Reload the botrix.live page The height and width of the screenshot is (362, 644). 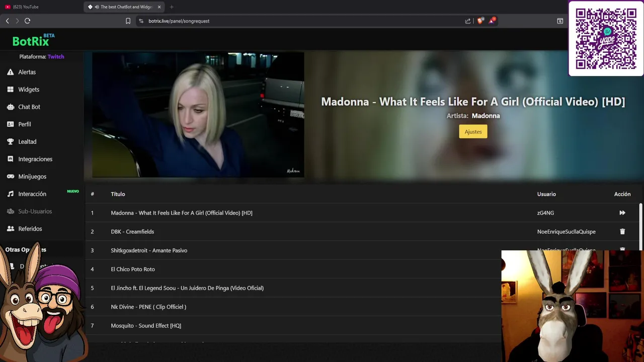coord(27,21)
